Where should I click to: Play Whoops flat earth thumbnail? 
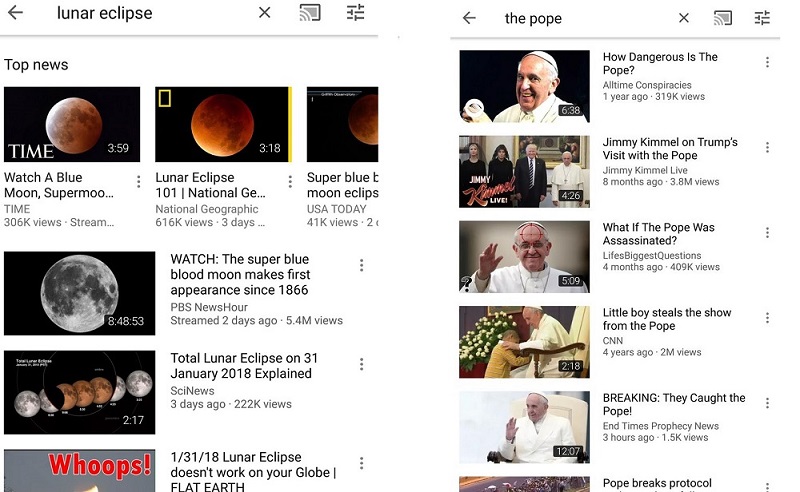[x=80, y=471]
